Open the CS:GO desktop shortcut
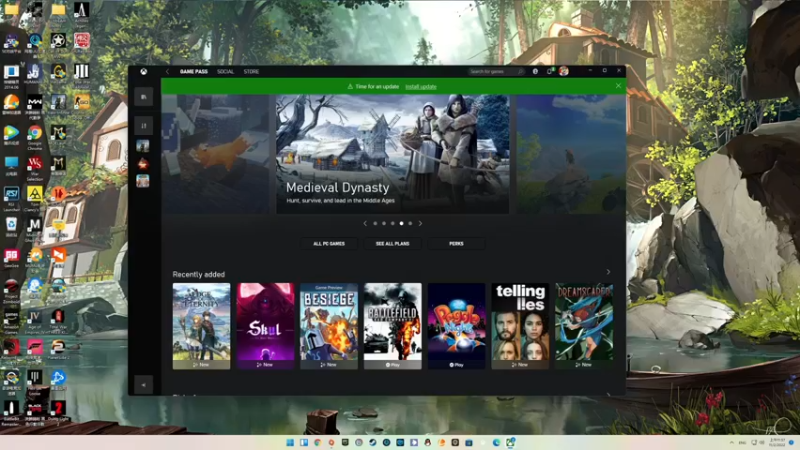The height and width of the screenshot is (450, 800). [82, 105]
